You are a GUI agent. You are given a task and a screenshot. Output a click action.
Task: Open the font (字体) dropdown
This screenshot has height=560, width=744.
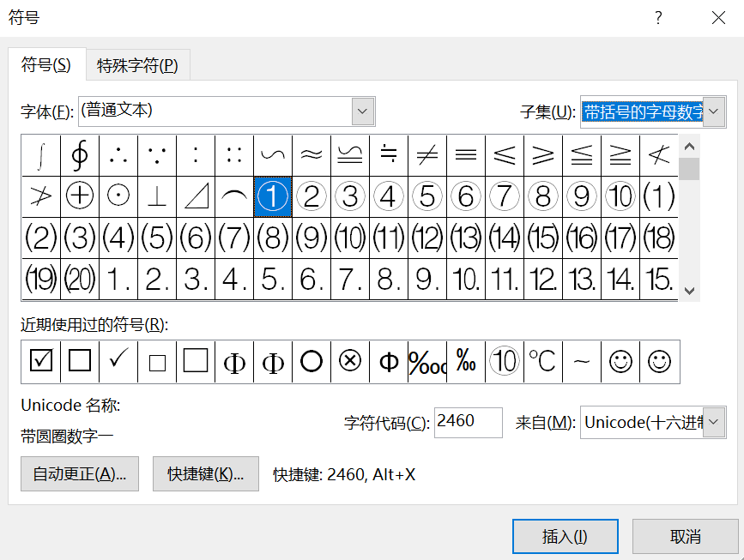[363, 111]
